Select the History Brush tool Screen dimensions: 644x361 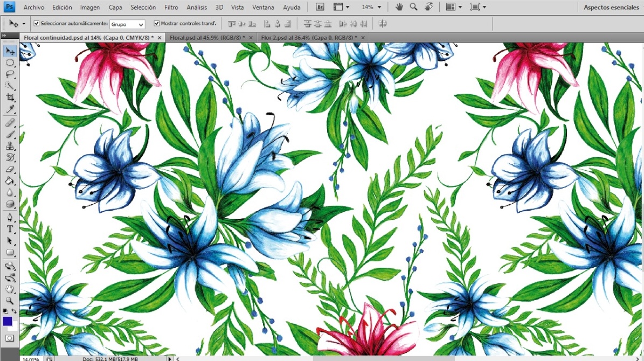(10, 157)
